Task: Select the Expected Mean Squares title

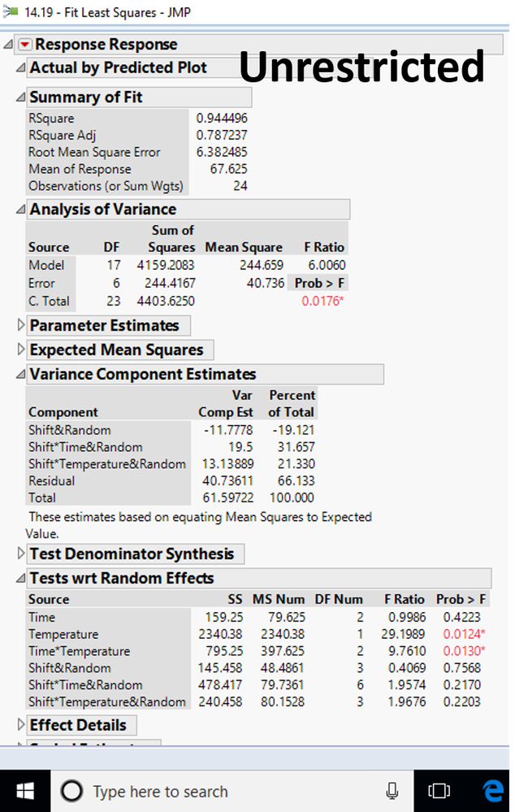Action: tap(120, 350)
